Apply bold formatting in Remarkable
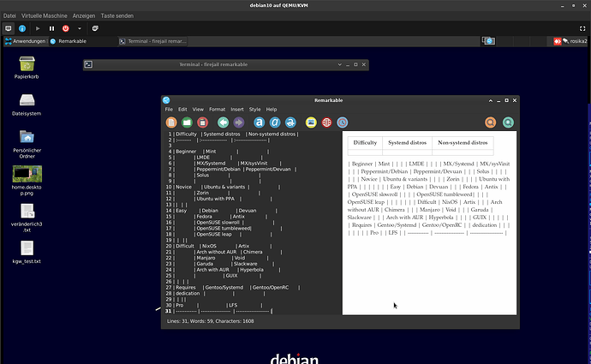Image resolution: width=591 pixels, height=364 pixels. 259,122
